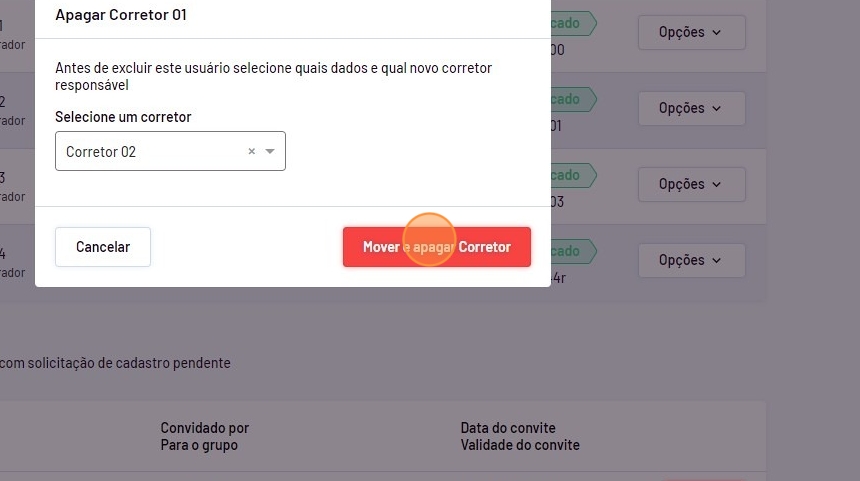Open Opções dropdown in the second row
860x481 pixels.
point(691,108)
